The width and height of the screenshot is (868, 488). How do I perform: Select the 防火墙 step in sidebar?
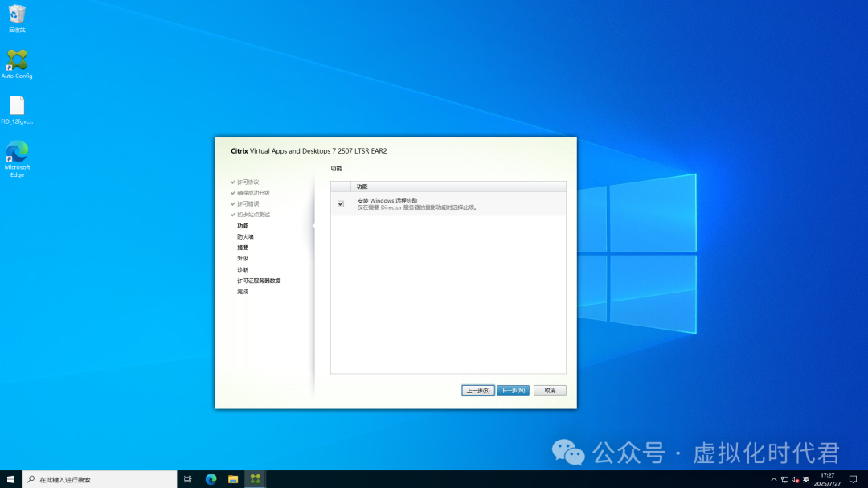tap(245, 236)
